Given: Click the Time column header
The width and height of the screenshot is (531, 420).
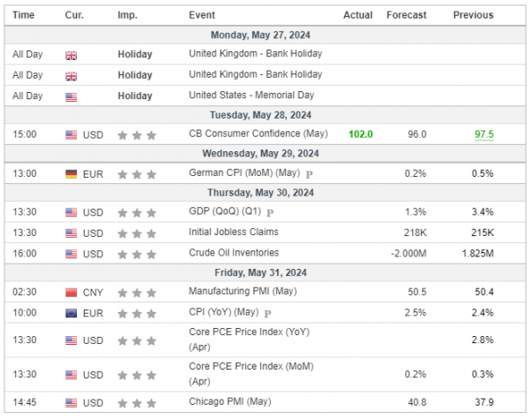Looking at the screenshot, I should coord(23,15).
